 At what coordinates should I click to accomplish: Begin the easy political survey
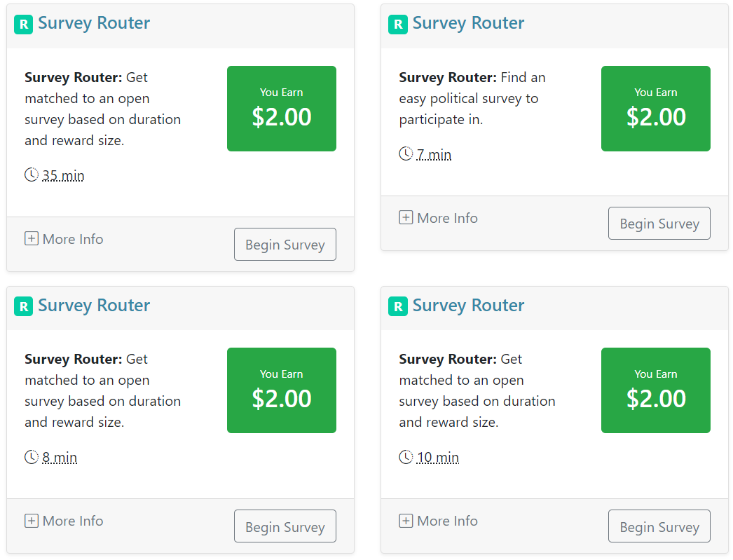[659, 224]
